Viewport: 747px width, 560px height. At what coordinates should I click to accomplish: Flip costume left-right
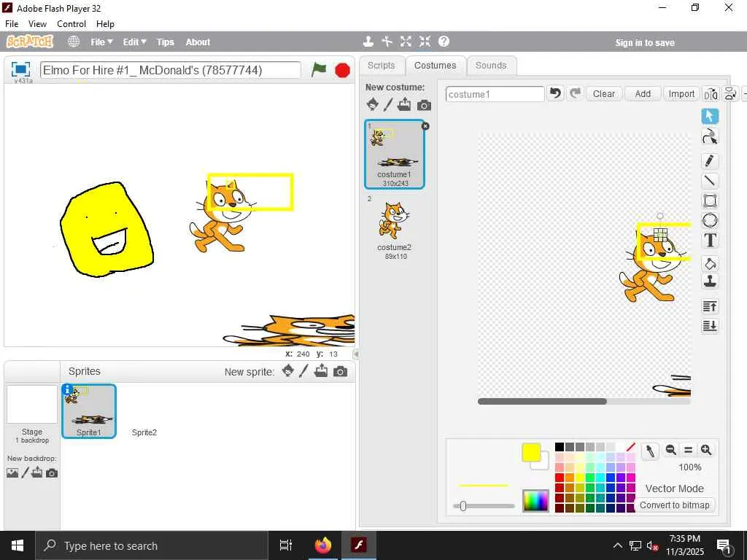711,94
